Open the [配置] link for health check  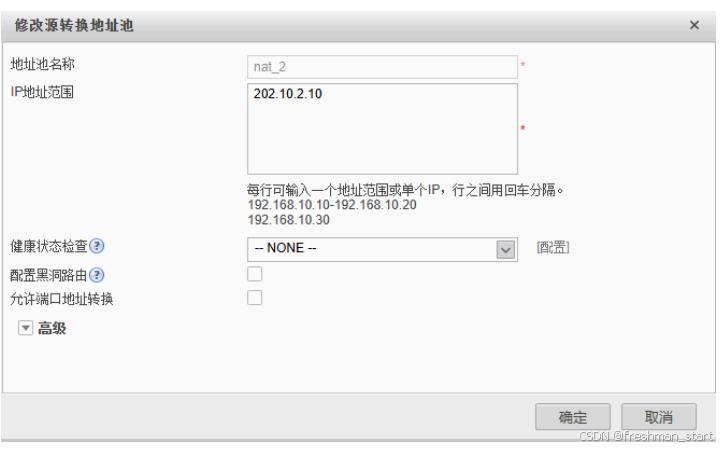[x=553, y=248]
